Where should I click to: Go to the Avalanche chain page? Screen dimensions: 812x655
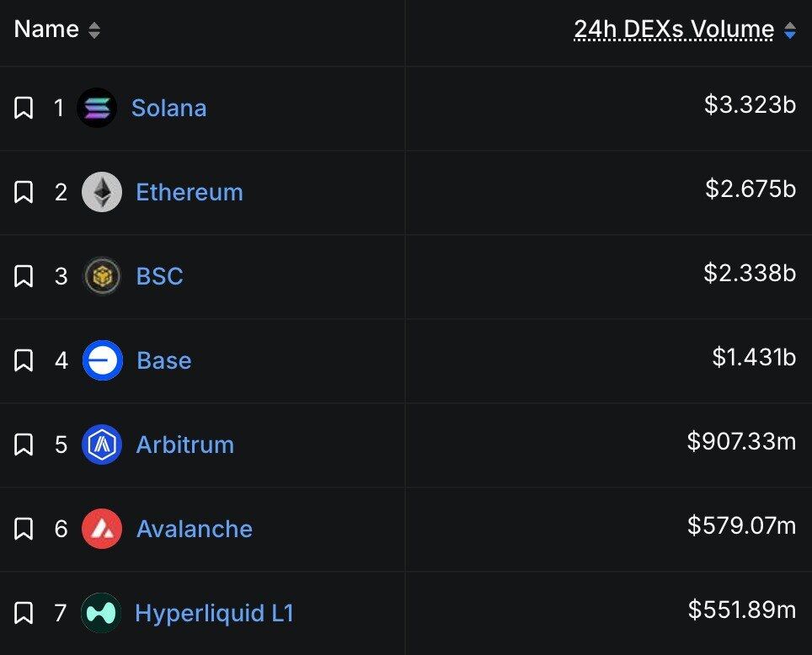(x=195, y=529)
